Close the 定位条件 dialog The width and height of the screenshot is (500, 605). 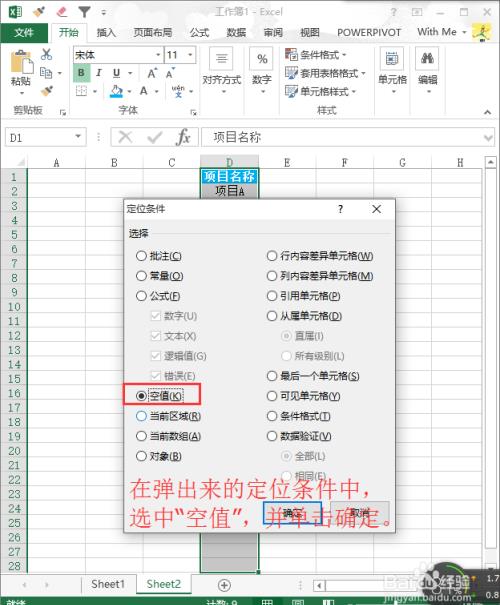pos(377,209)
